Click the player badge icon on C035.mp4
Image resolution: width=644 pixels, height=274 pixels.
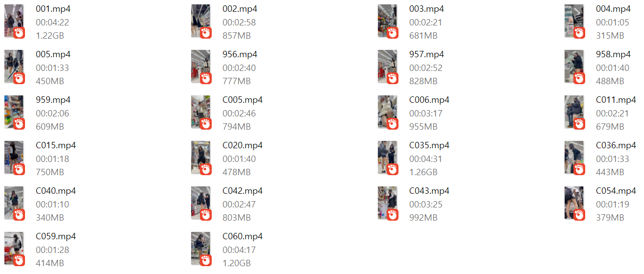393,169
